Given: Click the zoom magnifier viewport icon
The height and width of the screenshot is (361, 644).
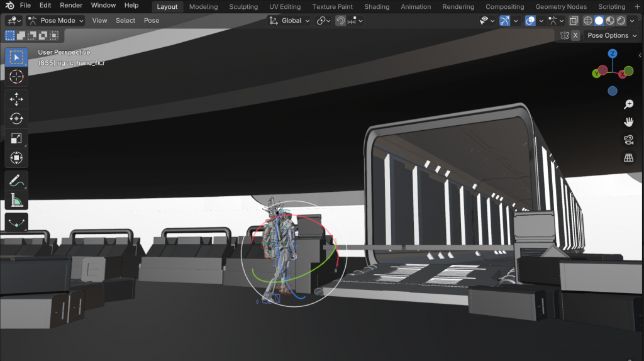Looking at the screenshot, I should [x=628, y=104].
